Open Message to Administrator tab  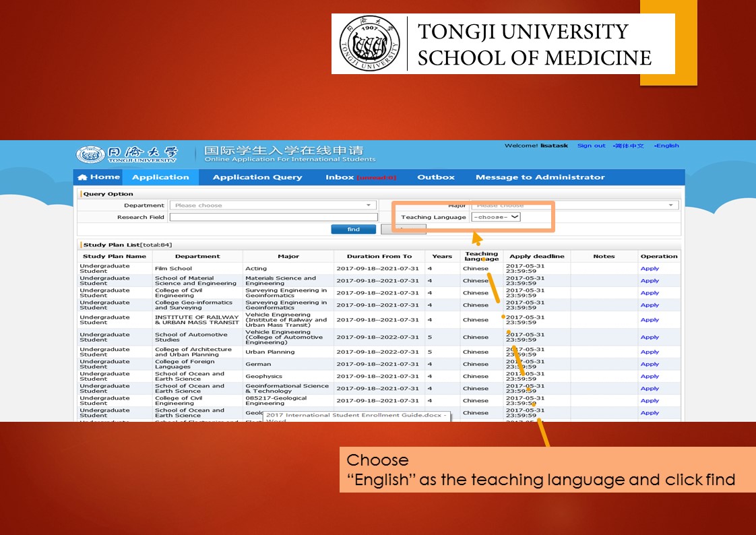[540, 177]
